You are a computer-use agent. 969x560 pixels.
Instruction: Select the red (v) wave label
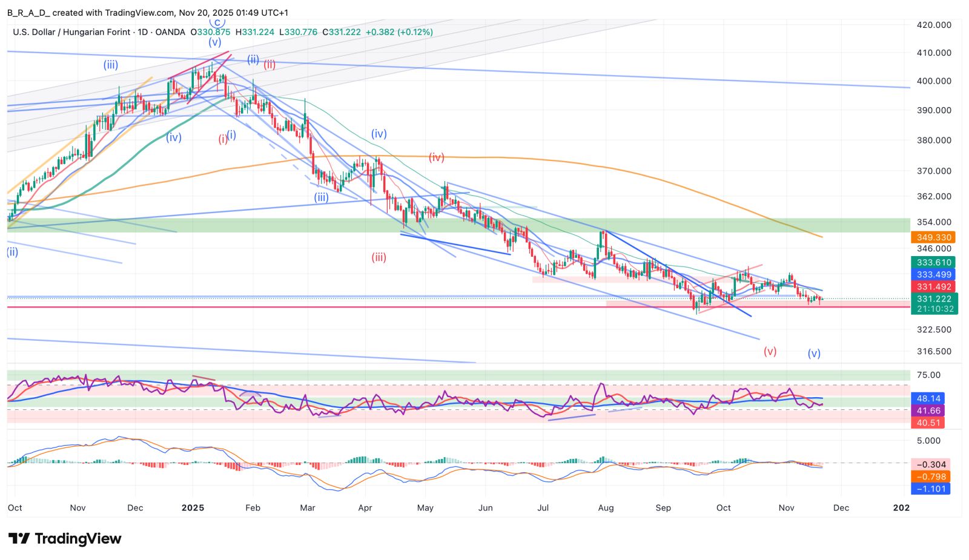point(770,351)
